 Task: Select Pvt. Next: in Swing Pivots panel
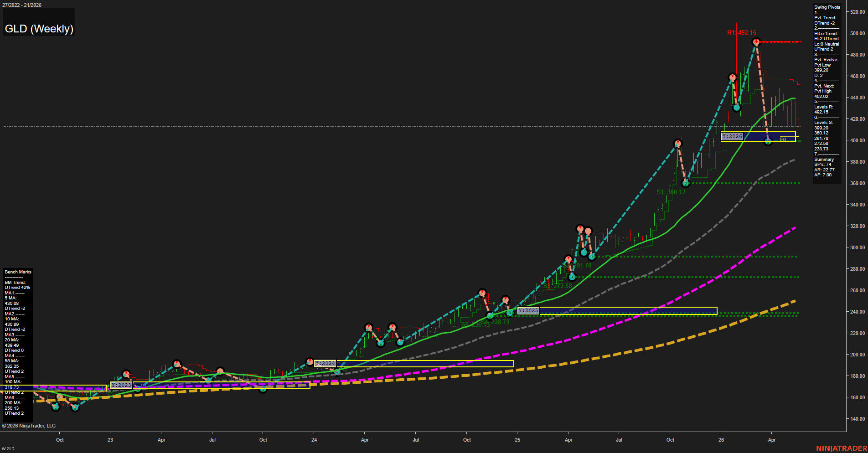pyautogui.click(x=824, y=86)
